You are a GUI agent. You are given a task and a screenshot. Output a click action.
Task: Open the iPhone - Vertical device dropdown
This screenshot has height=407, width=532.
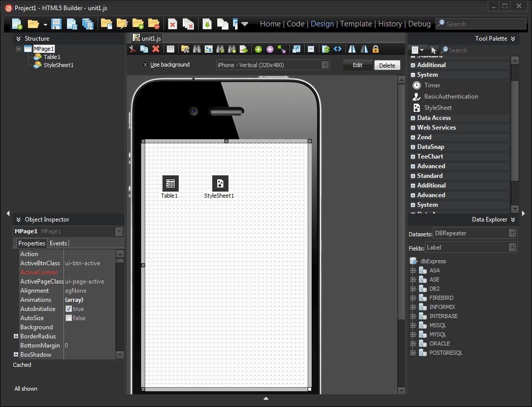click(325, 65)
